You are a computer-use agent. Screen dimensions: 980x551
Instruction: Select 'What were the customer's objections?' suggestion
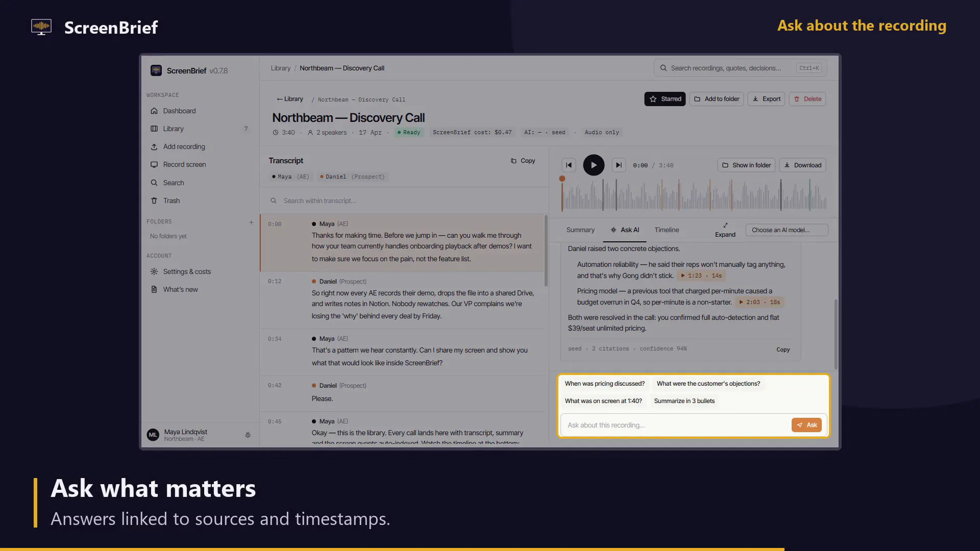point(708,384)
